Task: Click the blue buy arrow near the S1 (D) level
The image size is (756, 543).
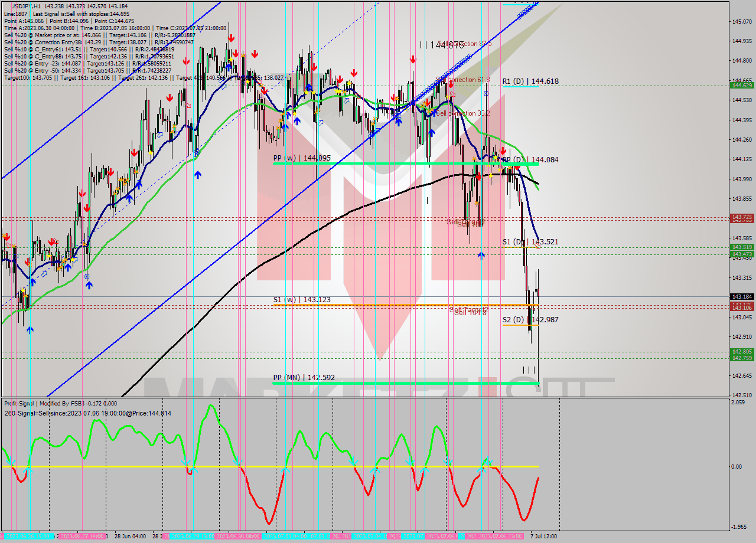Action: [x=482, y=256]
